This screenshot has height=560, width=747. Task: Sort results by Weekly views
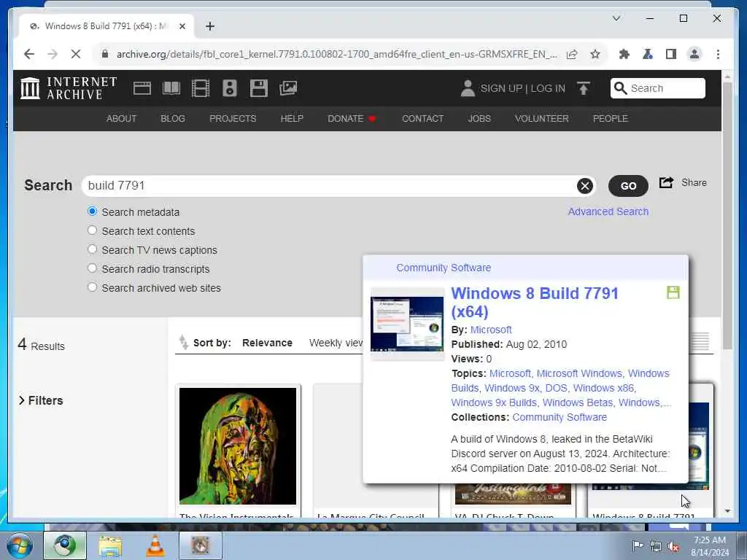(x=336, y=343)
